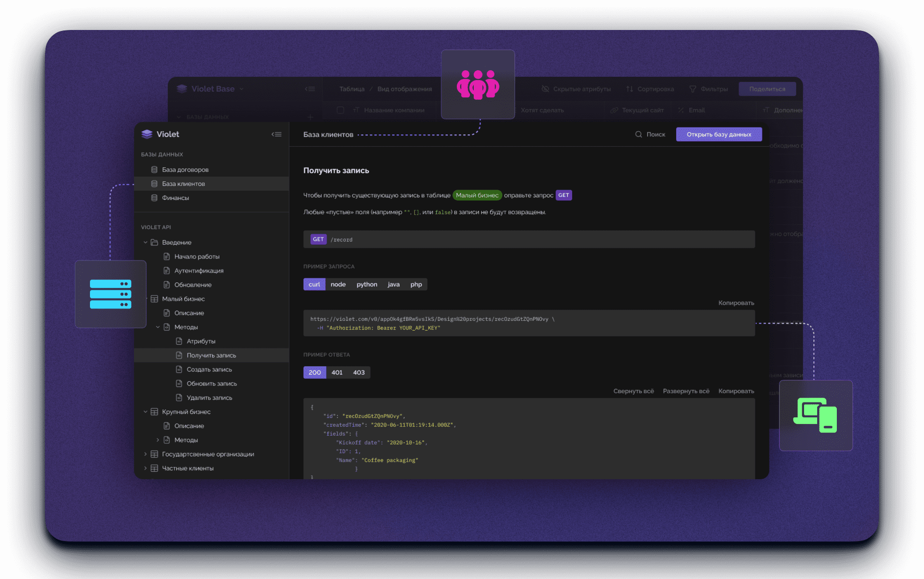
Task: Click the Violet logo icon
Action: pyautogui.click(x=147, y=134)
